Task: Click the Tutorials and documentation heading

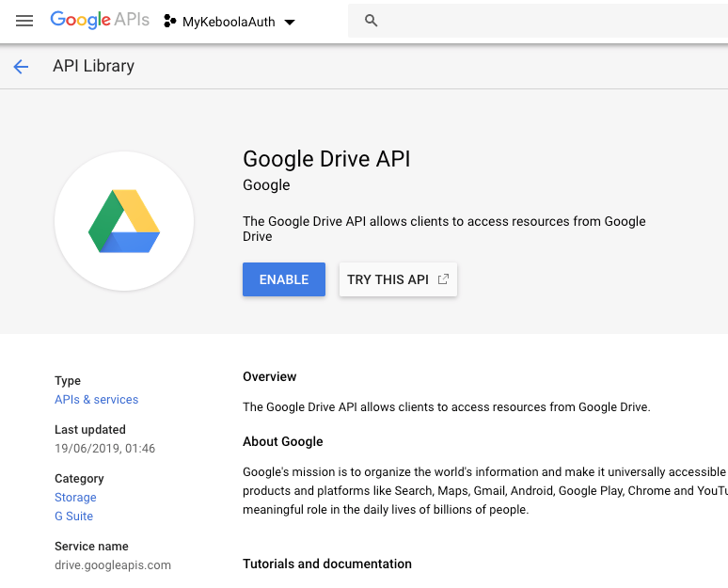Action: [327, 564]
